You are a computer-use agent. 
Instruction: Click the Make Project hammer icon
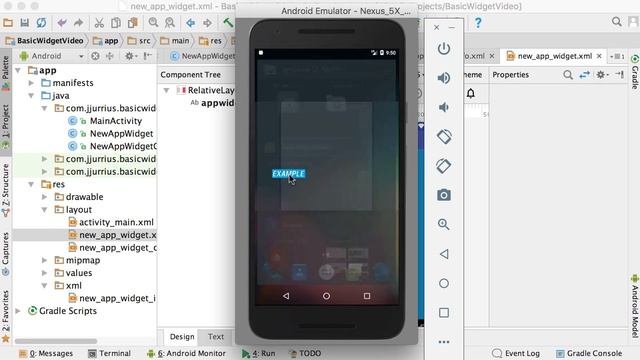(228, 22)
